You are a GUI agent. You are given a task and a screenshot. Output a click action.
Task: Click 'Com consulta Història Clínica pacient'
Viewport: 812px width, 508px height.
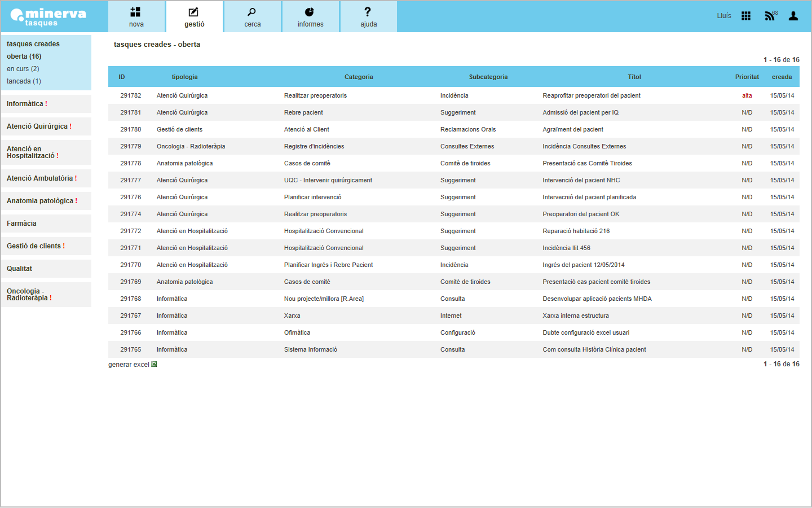coord(594,349)
